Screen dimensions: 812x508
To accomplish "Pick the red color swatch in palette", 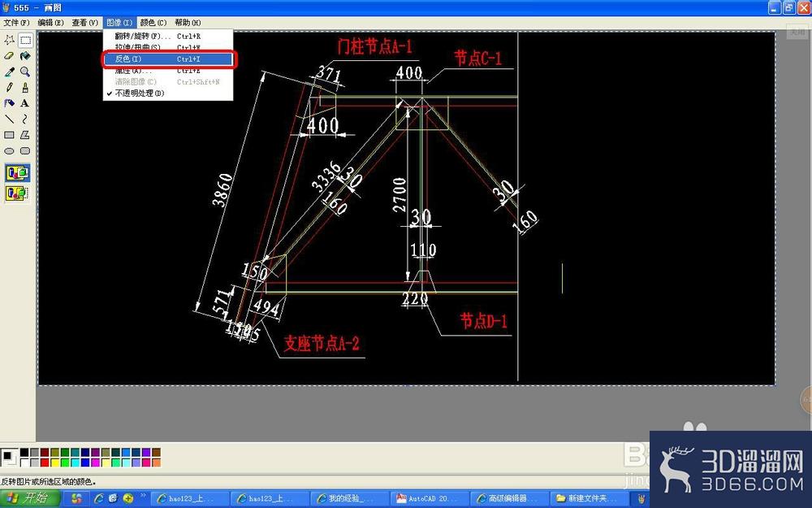I will [45, 462].
